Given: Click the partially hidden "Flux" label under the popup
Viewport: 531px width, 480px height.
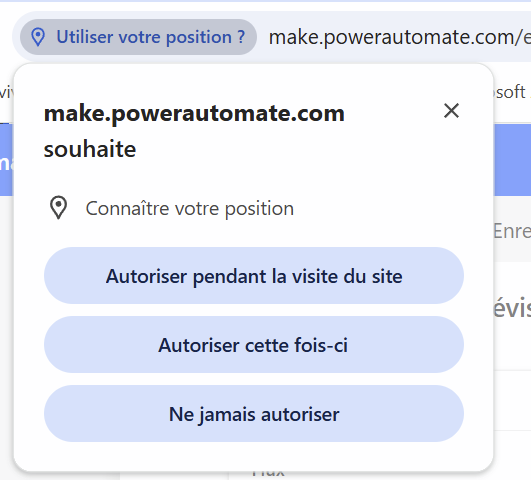Looking at the screenshot, I should [x=268, y=474].
